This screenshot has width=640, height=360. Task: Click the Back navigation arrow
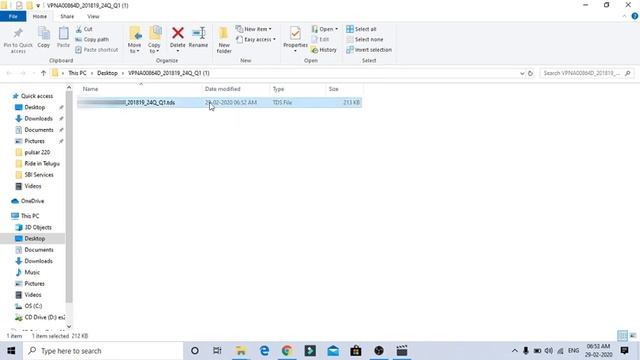(x=9, y=73)
